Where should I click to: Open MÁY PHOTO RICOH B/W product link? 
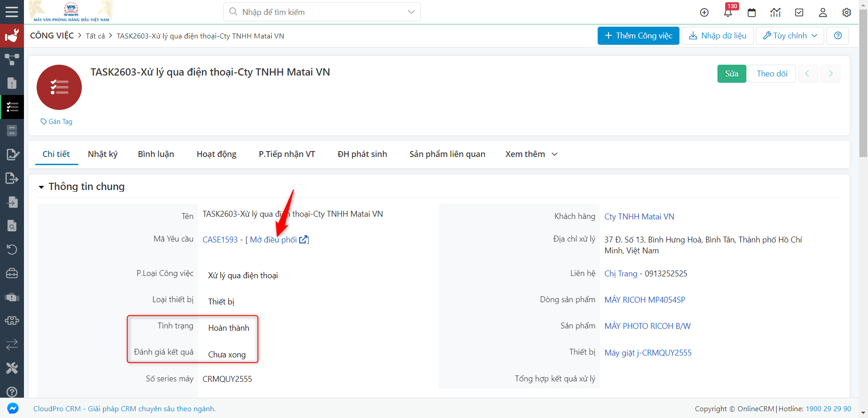(x=647, y=326)
